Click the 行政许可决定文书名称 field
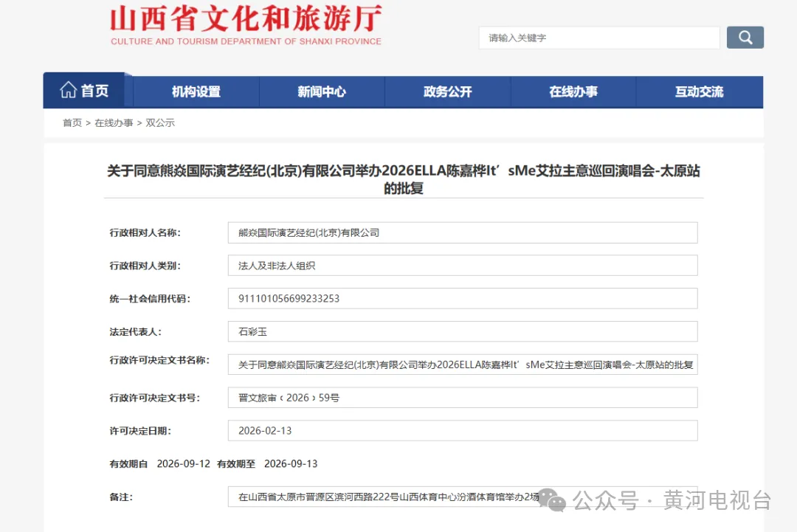 pos(463,365)
